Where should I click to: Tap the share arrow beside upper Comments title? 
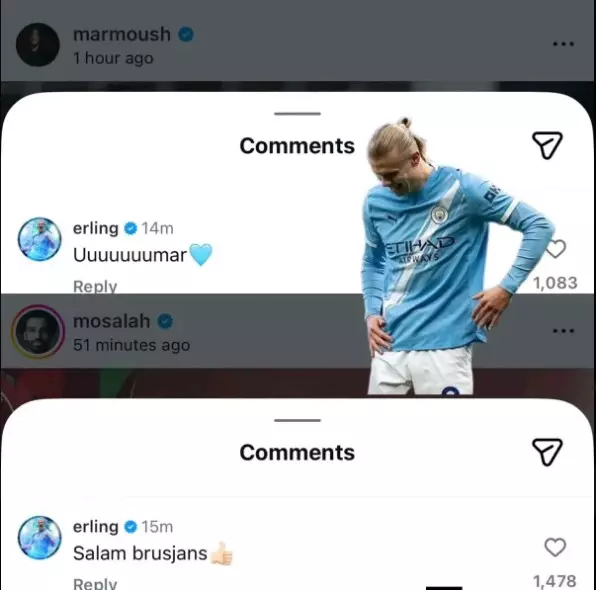(547, 145)
